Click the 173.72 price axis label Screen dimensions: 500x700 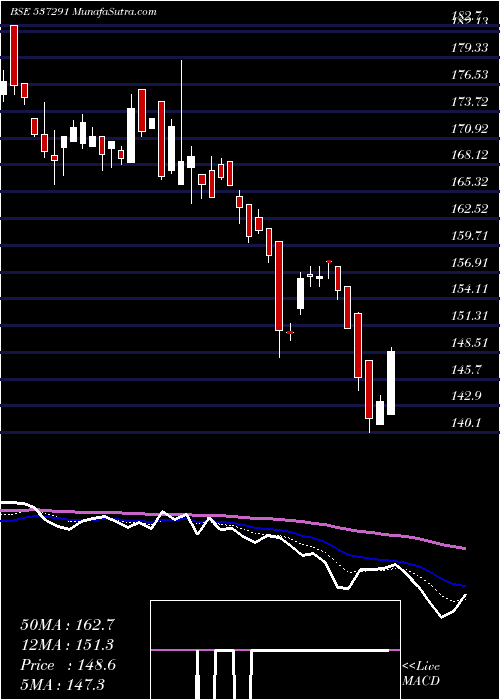[x=469, y=101]
